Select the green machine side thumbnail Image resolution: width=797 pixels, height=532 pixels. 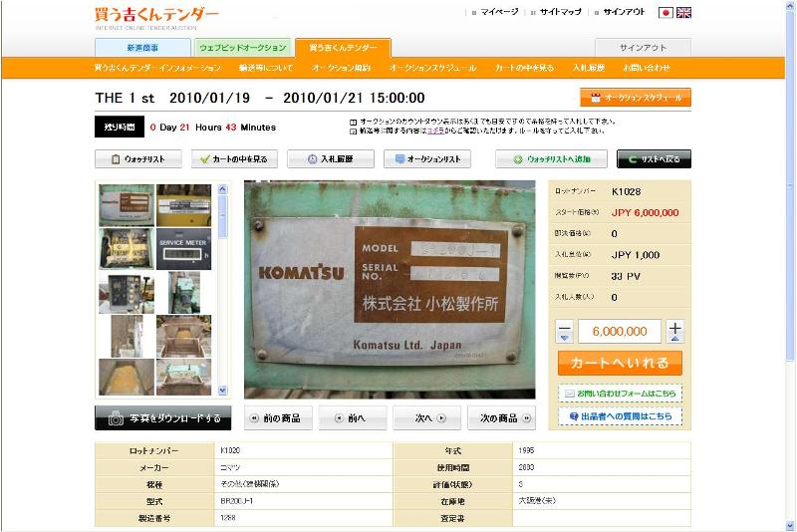[184, 293]
